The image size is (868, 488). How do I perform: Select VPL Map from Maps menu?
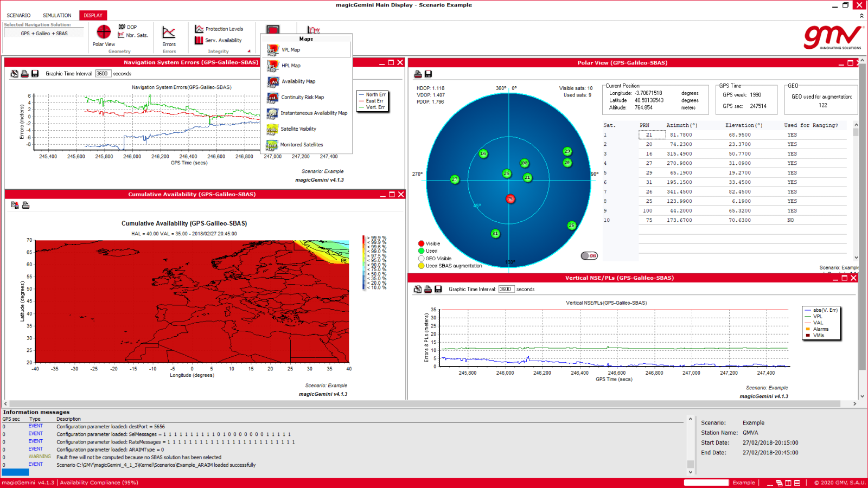pyautogui.click(x=307, y=50)
